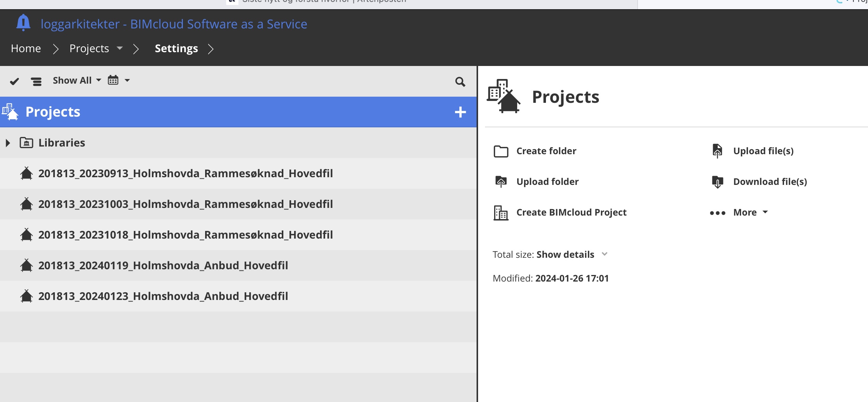Select 201813_20240123_Holmshovda_Anbud_Hovedfil project
868x402 pixels.
click(x=163, y=296)
